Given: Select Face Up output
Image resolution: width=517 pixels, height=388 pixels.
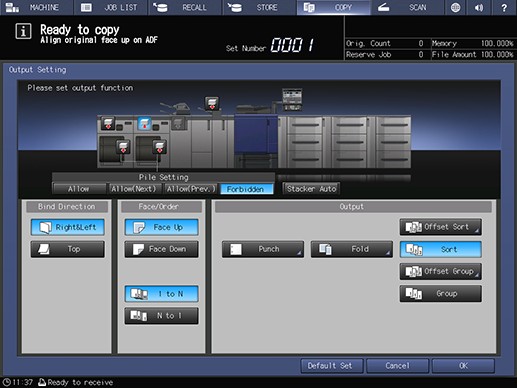Looking at the screenshot, I should (x=162, y=227).
